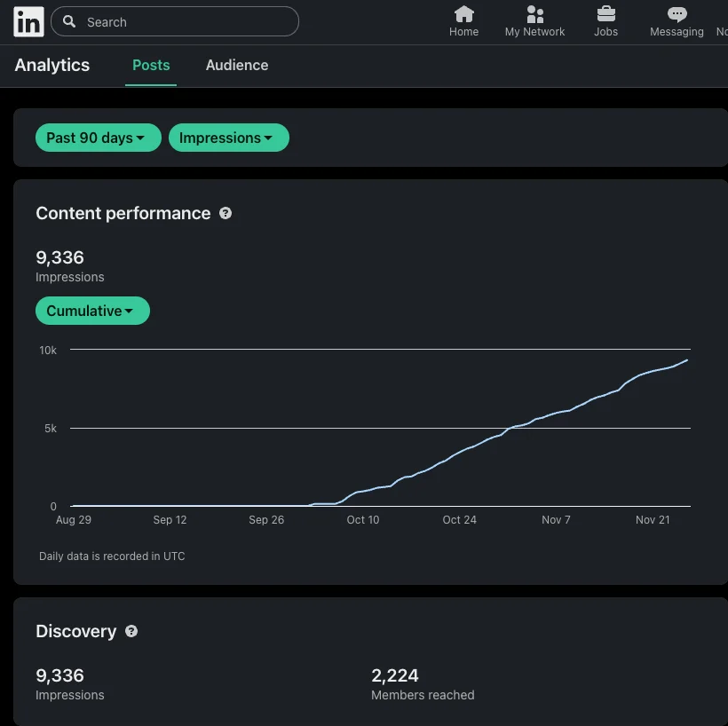Open the LinkedIn Home feed
Image resolution: width=728 pixels, height=726 pixels.
click(463, 20)
